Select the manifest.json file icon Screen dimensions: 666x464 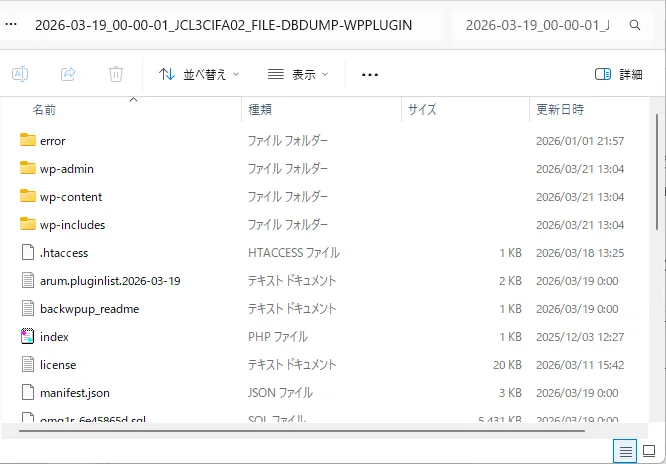pos(28,392)
